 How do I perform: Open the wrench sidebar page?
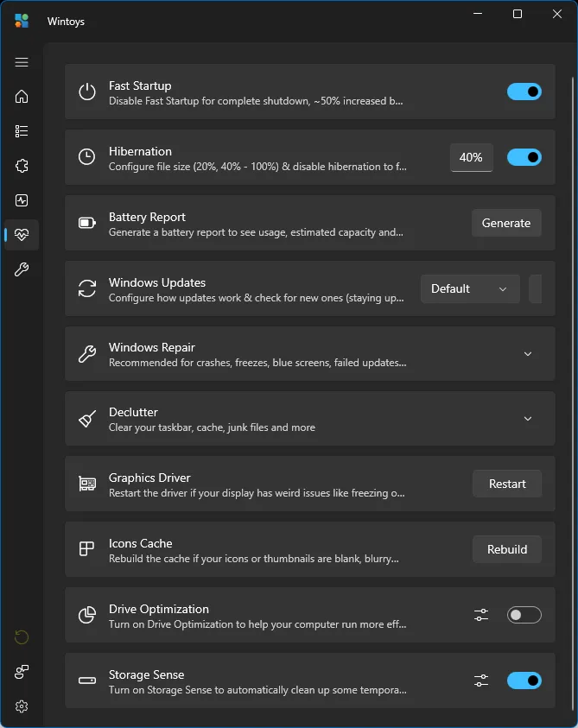22,269
